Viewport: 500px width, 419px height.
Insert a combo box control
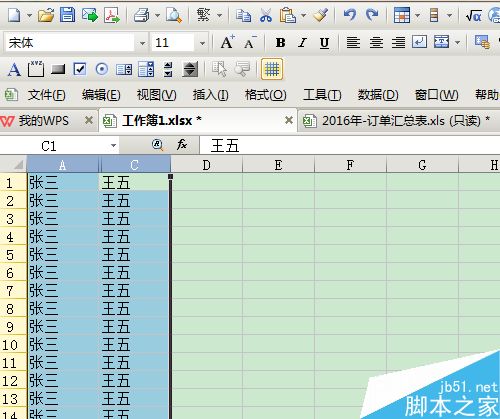146,69
